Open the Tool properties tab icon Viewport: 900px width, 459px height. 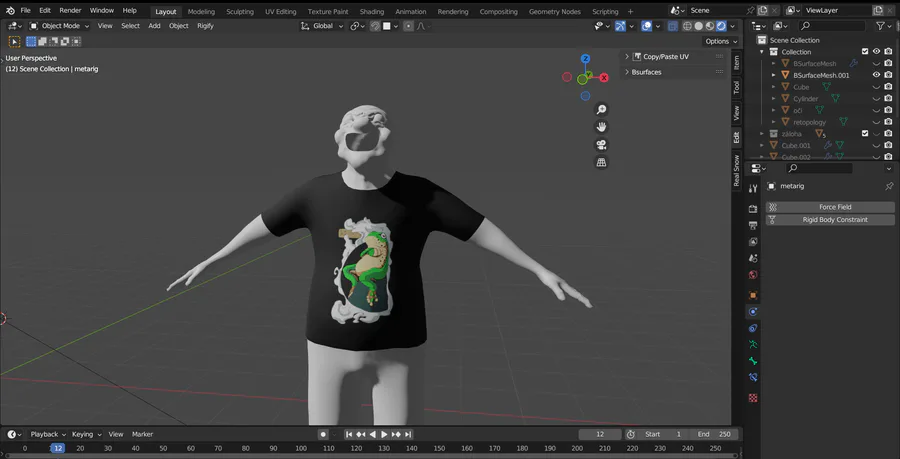tap(753, 188)
